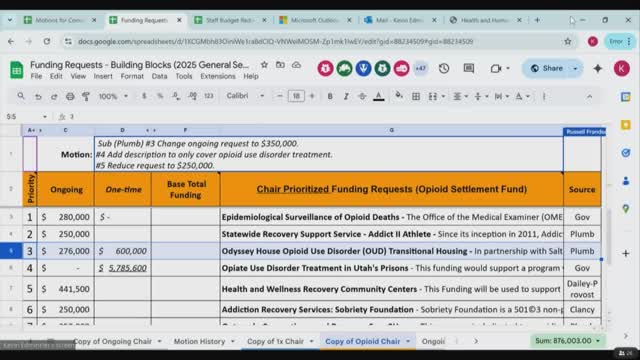This screenshot has height=360, width=640.
Task: Open the Contacts side panel icon
Action: [x=626, y=181]
